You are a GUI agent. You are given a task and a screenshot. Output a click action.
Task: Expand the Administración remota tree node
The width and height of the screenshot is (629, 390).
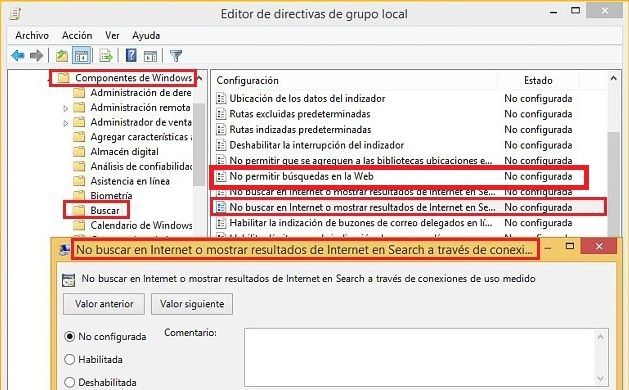tap(66, 108)
